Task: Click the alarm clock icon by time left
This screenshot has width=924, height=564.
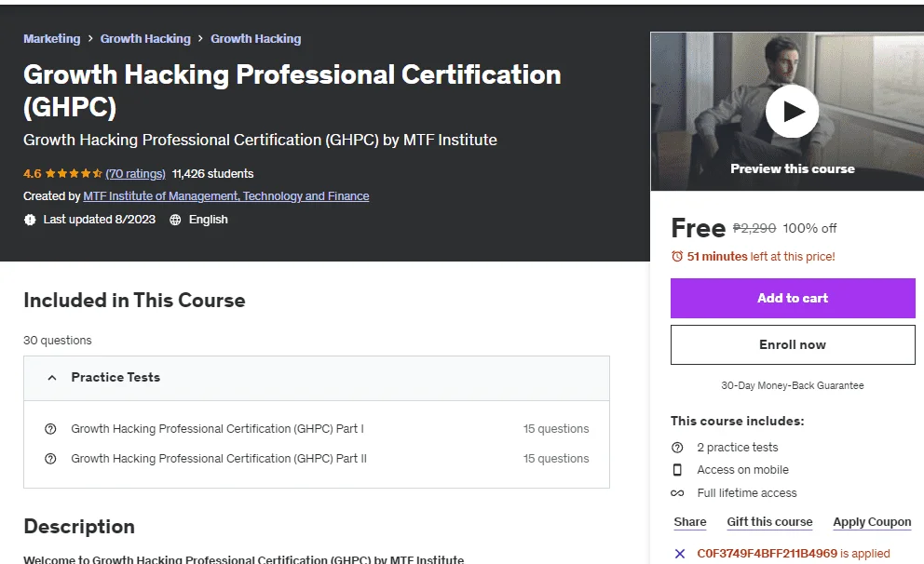Action: 677,256
